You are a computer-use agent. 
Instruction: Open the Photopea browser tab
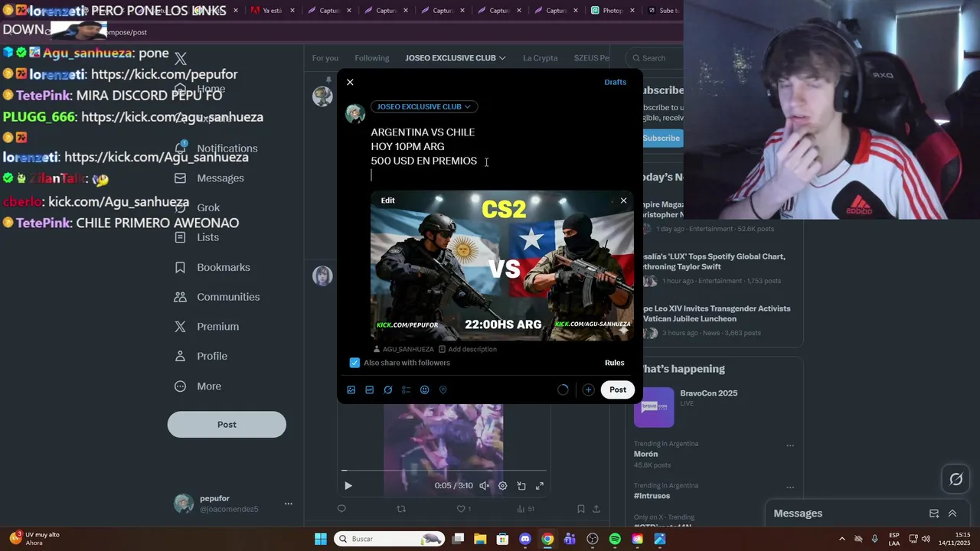[612, 11]
